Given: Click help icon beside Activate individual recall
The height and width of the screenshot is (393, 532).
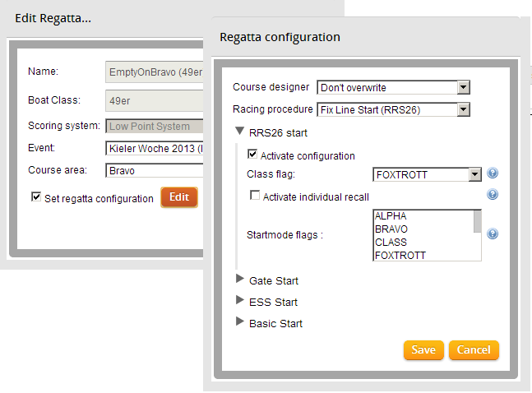Looking at the screenshot, I should point(493,195).
